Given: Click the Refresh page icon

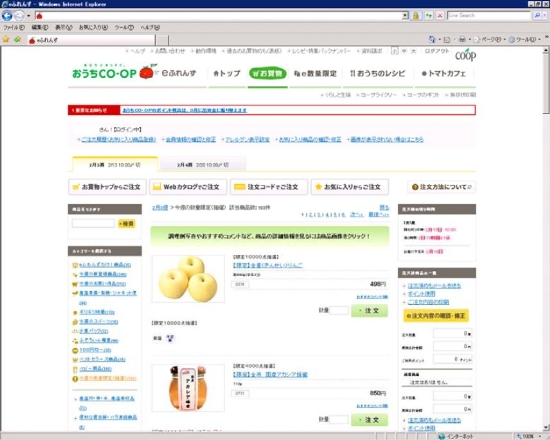Looking at the screenshot, I should click(x=429, y=15).
